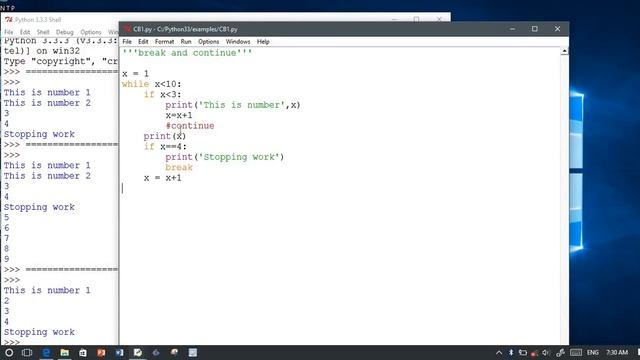Click the 'if x<3:' line
Screen dimensions: 640x360
162,95
